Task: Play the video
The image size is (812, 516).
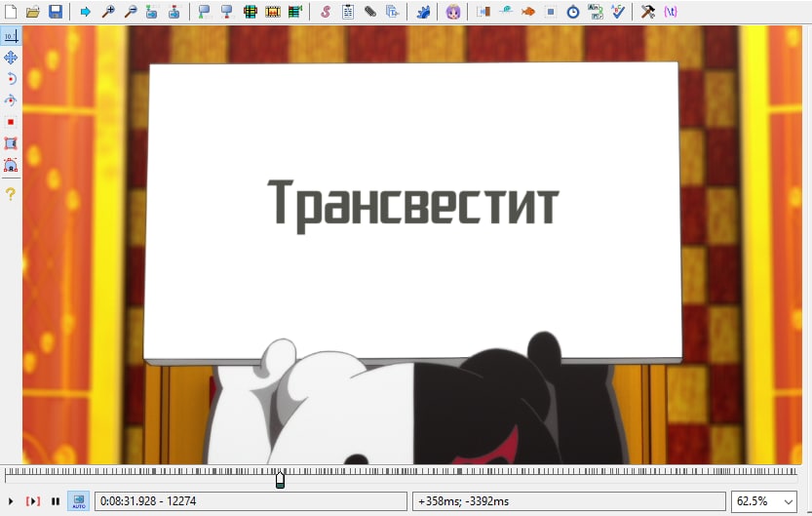Action: point(11,501)
